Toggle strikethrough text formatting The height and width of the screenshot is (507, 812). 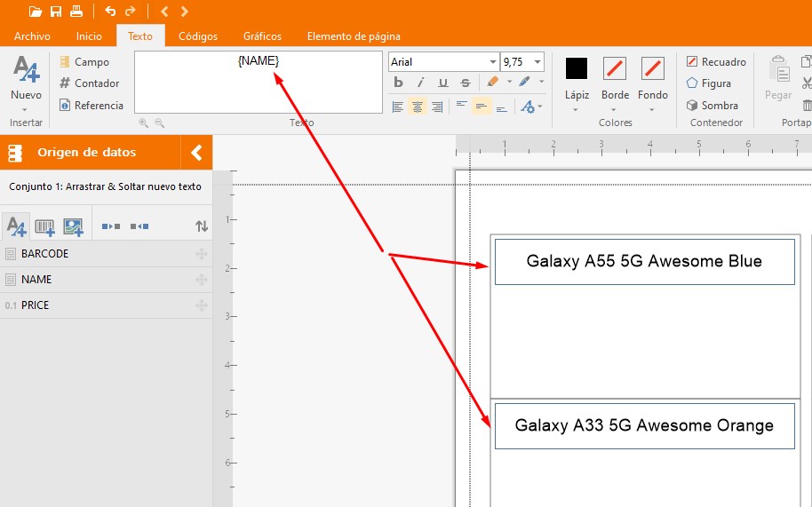point(465,83)
